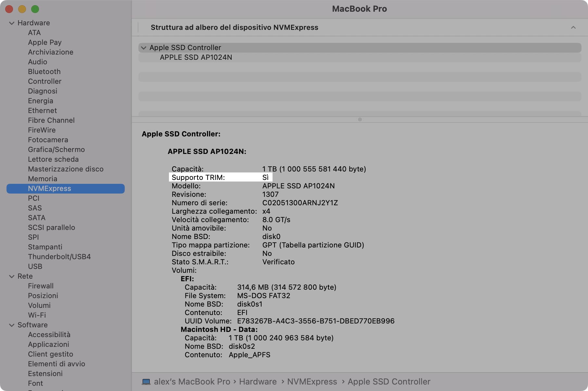
Task: Open the Bluetooth entry
Action: (x=44, y=72)
